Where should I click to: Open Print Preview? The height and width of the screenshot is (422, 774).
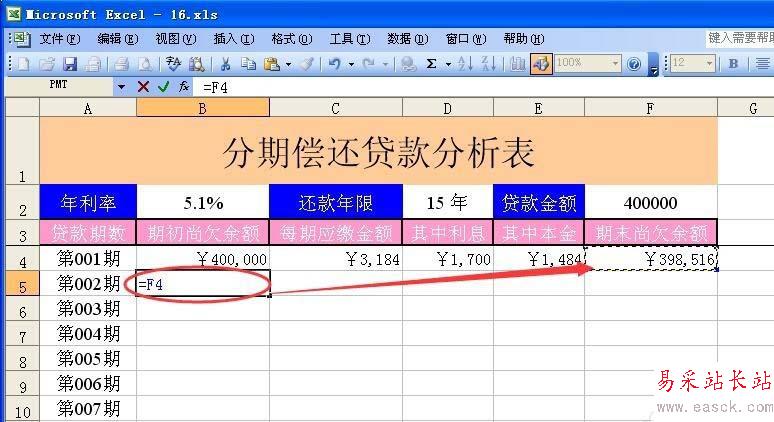(146, 64)
